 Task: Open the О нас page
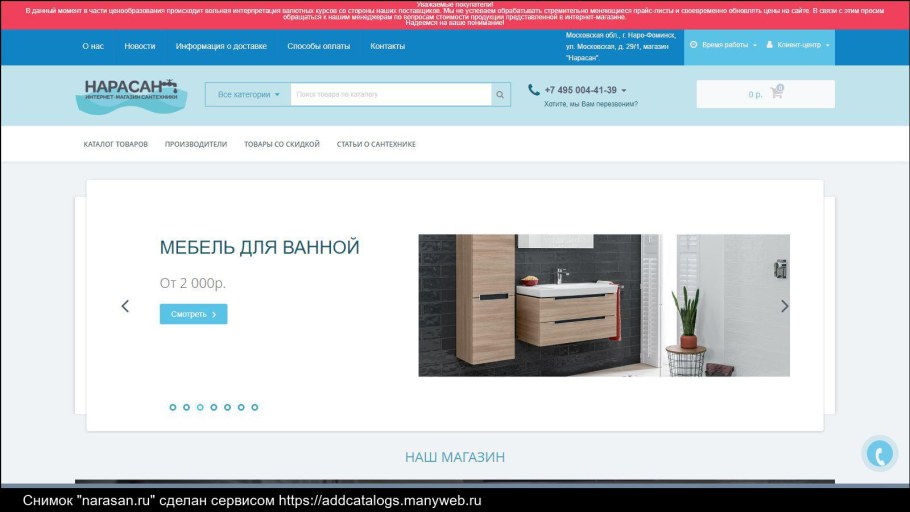click(93, 46)
